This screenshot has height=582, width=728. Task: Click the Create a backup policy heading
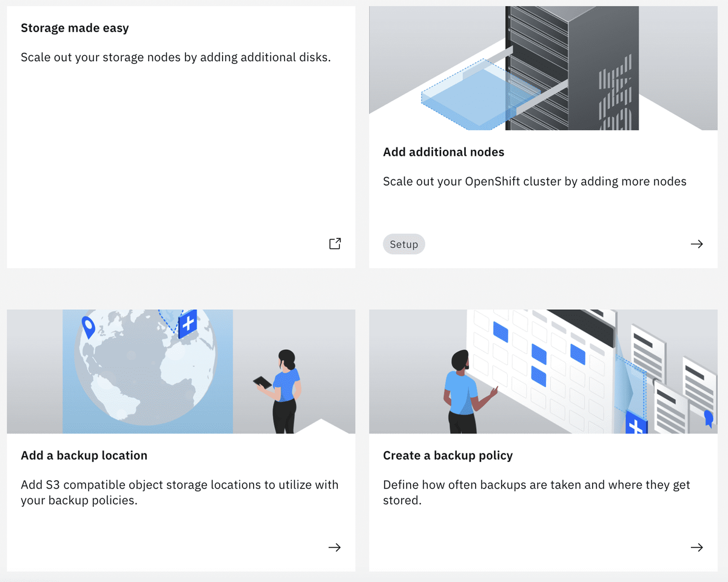(x=448, y=455)
